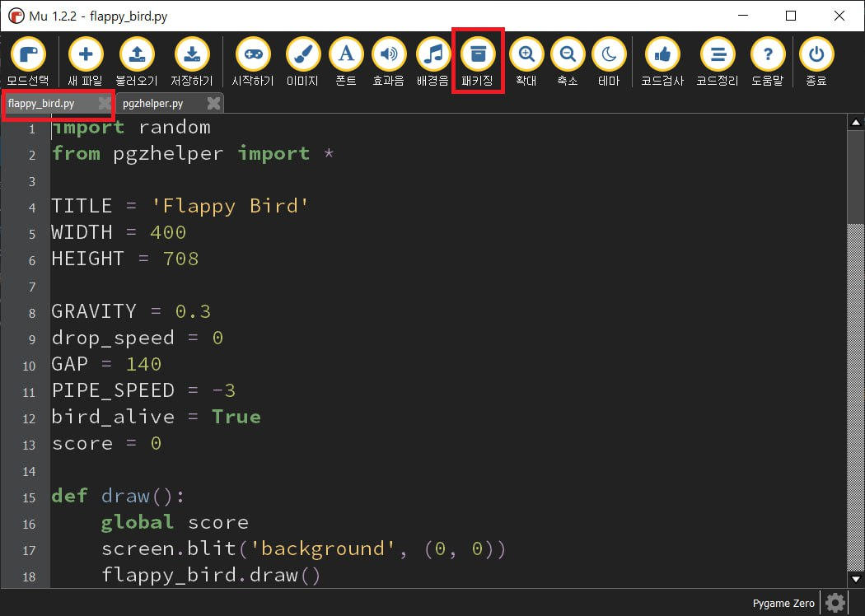Screen dimensions: 865x616
Task: Save the file with 저장하기
Action: click(x=191, y=55)
